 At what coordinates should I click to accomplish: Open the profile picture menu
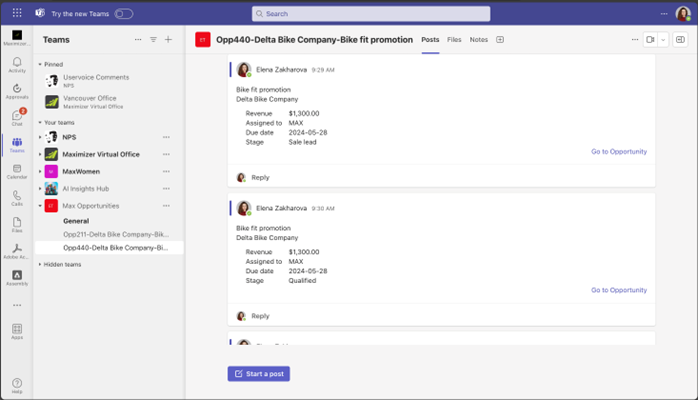click(x=683, y=14)
